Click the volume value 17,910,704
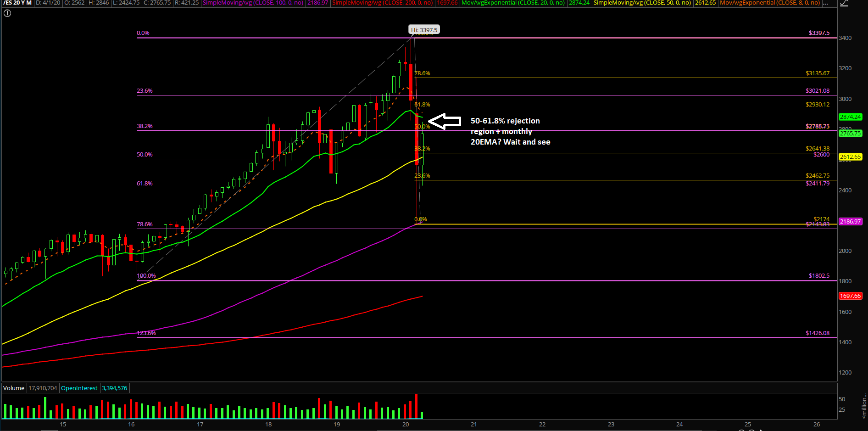Image resolution: width=868 pixels, height=431 pixels. coord(43,388)
